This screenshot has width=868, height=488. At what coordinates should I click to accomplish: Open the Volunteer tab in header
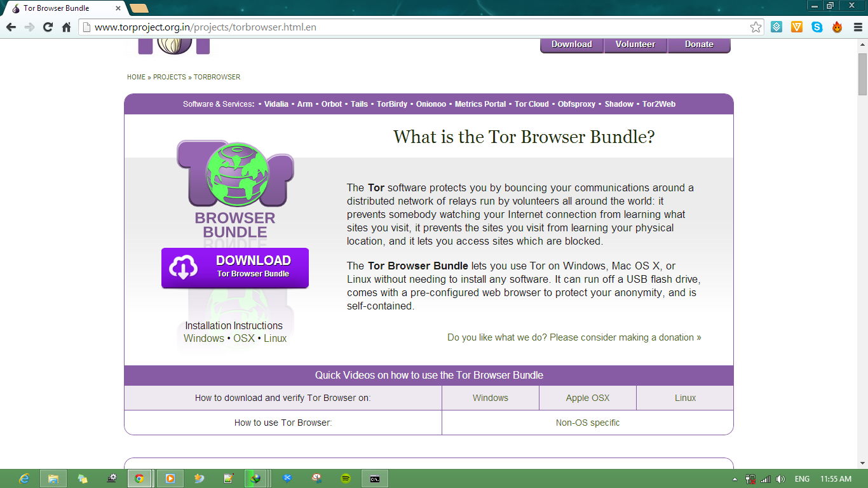pyautogui.click(x=635, y=44)
